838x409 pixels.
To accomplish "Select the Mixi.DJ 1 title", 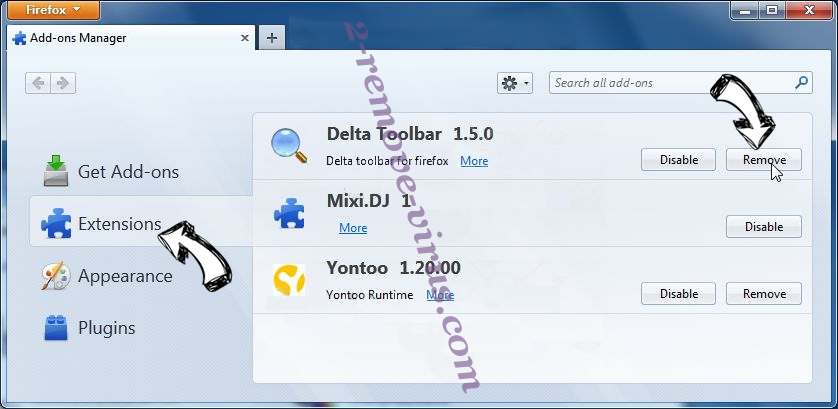I will pos(369,200).
